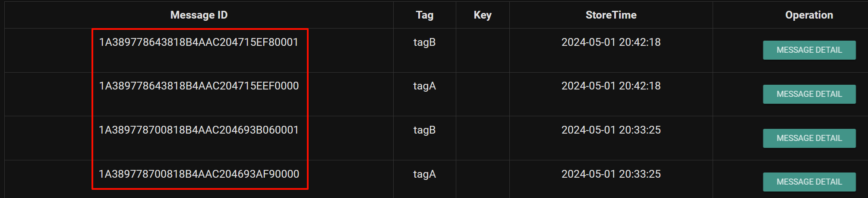This screenshot has height=198, width=868.
Task: Select message ID 1A389778643818B4AAC204715EF80001
Action: click(199, 42)
